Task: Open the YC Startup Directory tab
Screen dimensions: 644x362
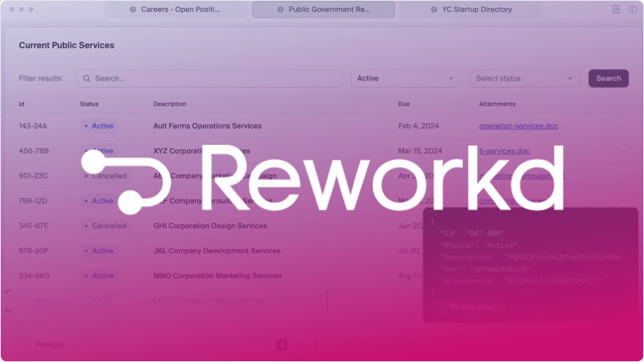Action: pyautogui.click(x=471, y=10)
